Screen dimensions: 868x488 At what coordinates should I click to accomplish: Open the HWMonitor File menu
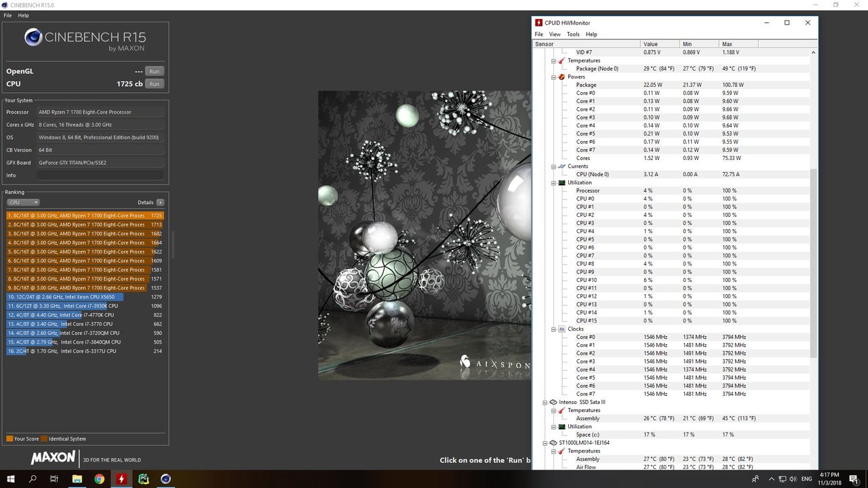point(539,34)
